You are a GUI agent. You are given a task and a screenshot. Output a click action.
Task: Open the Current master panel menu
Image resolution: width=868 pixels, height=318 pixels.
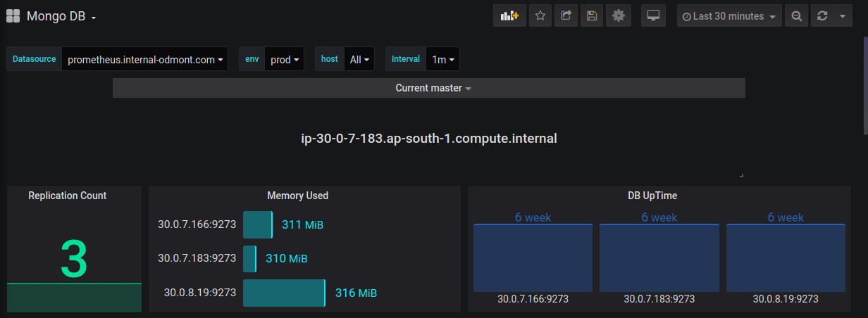433,88
